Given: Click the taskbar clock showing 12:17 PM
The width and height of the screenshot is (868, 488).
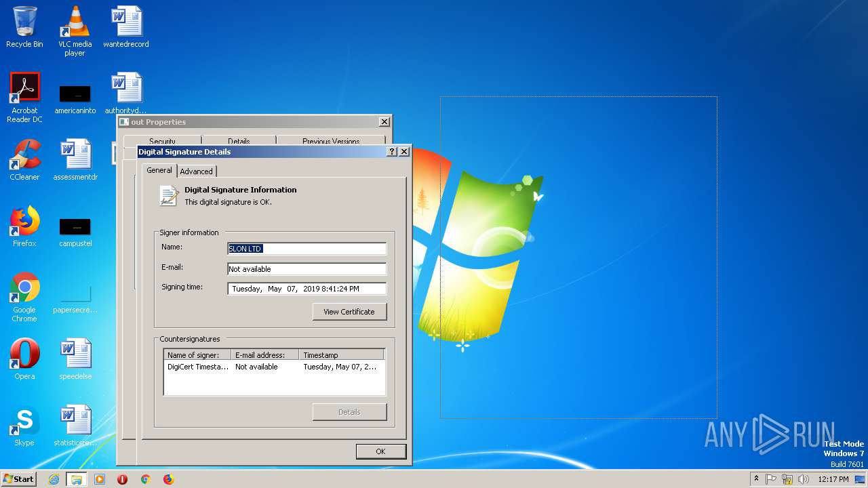Looking at the screenshot, I should coord(833,479).
